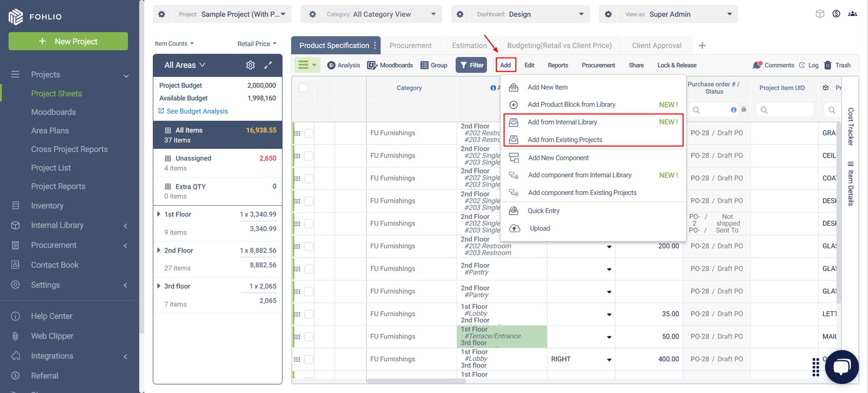
Task: Select Add from Internal Library menu option
Action: [562, 122]
